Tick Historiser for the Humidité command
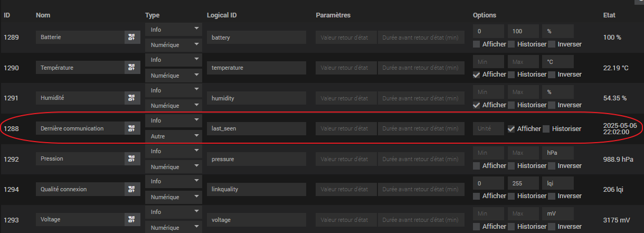Image resolution: width=644 pixels, height=233 pixels. [x=511, y=105]
